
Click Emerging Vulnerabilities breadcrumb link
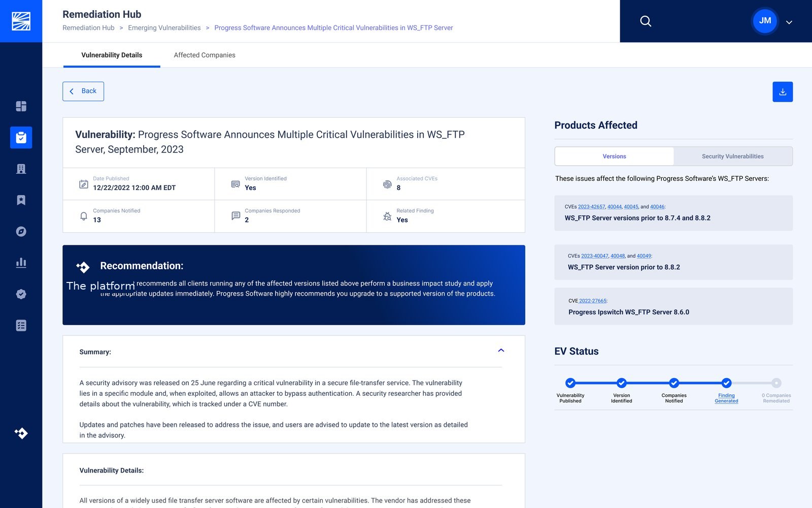[164, 28]
